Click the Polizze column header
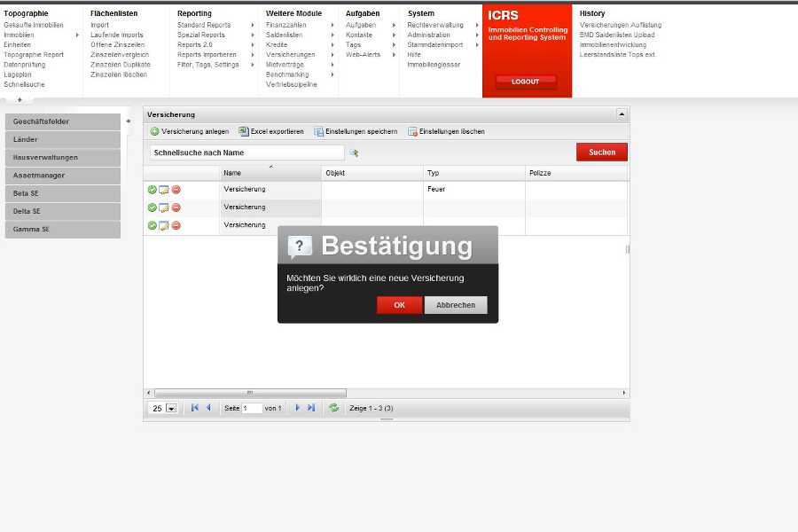The width and height of the screenshot is (798, 532). pos(576,173)
